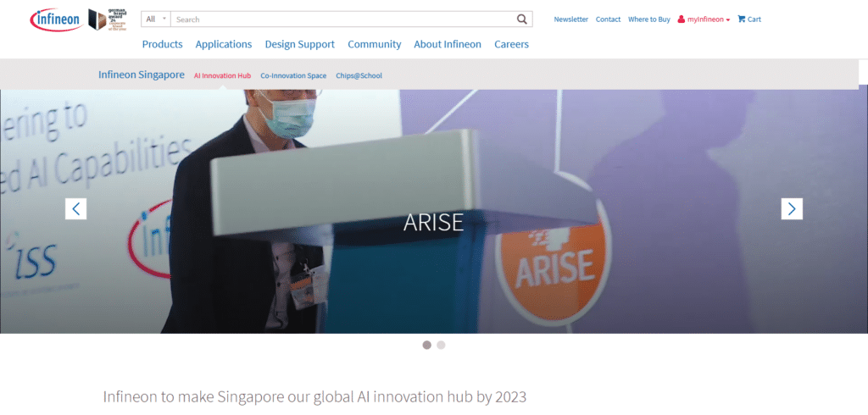This screenshot has width=868, height=415.
Task: Switch to the Chips@School tab
Action: [x=359, y=76]
